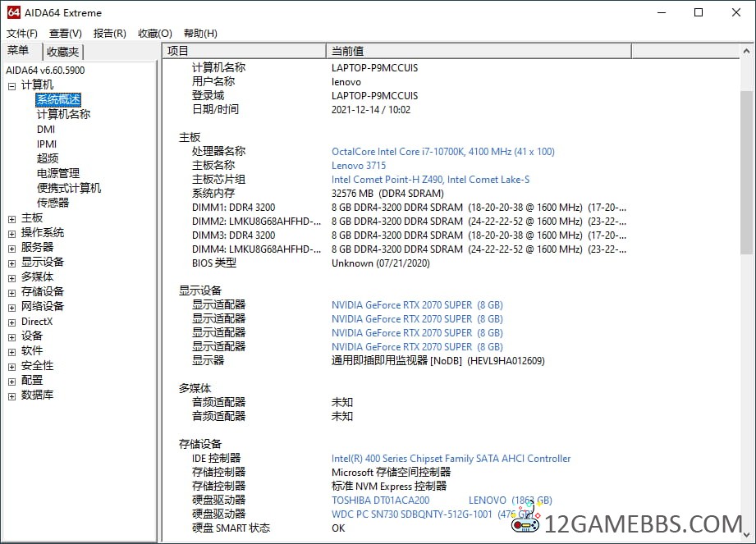Expand the 服务器 tree node
Viewport: 756px width, 544px height.
pos(12,248)
